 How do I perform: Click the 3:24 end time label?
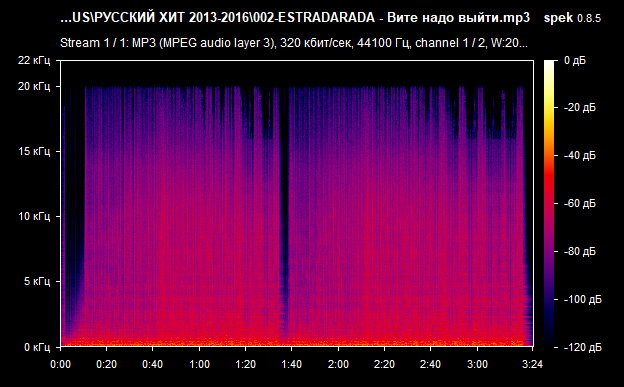532,364
